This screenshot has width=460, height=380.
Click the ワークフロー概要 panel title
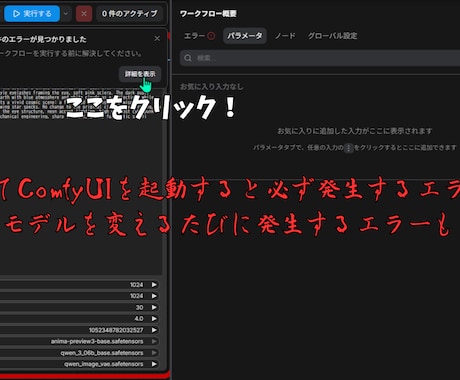208,14
